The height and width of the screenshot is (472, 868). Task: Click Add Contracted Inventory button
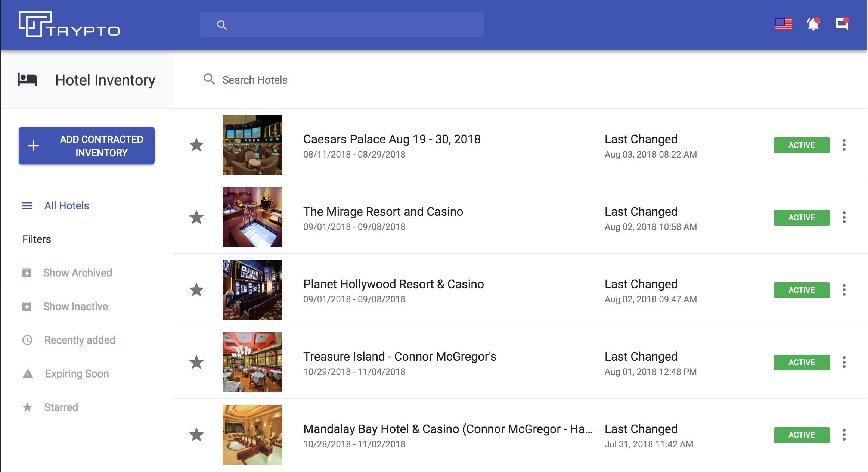click(87, 146)
